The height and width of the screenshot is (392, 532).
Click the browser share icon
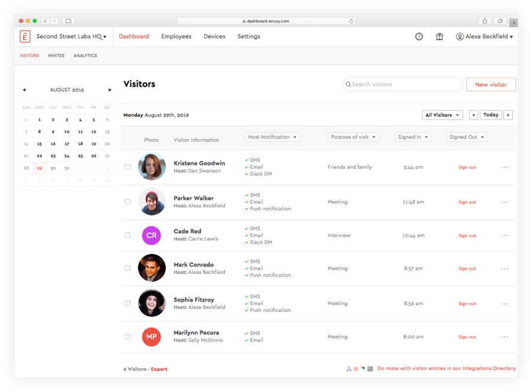(x=485, y=21)
